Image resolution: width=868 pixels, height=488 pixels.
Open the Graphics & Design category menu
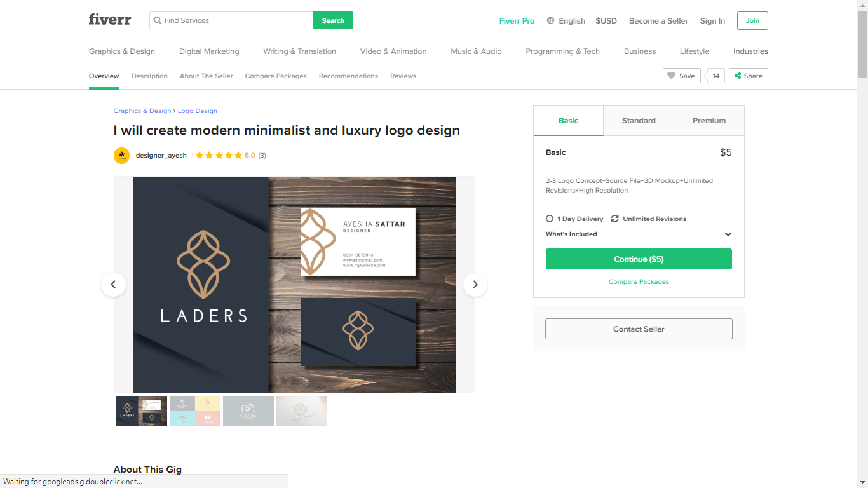tap(122, 51)
